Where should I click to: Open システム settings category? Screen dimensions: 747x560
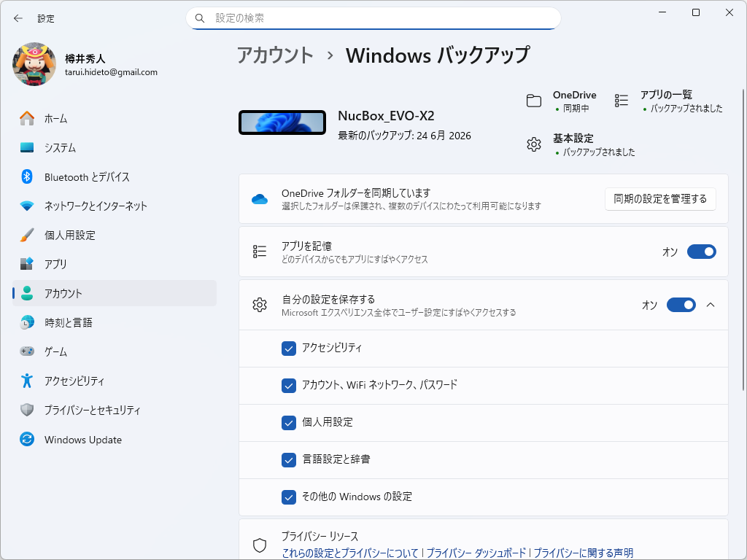tap(115, 147)
